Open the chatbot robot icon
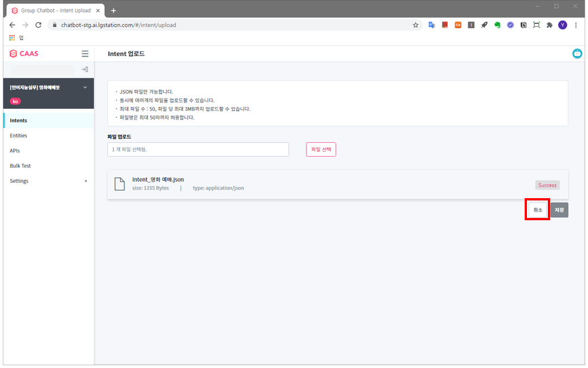 point(577,54)
